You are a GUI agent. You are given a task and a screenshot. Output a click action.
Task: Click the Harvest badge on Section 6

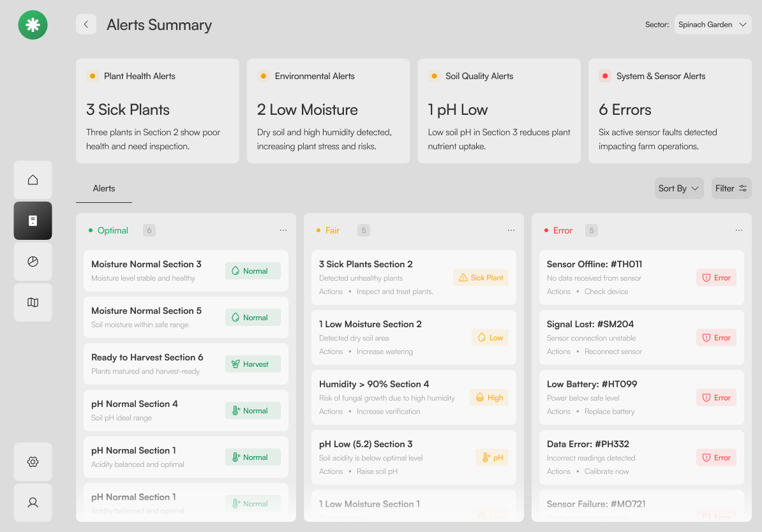pos(253,364)
